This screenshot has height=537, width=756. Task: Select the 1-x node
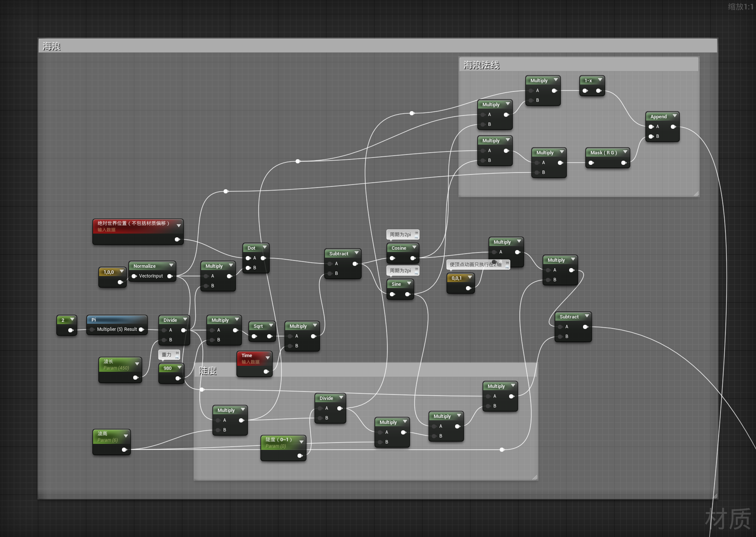[x=589, y=80]
